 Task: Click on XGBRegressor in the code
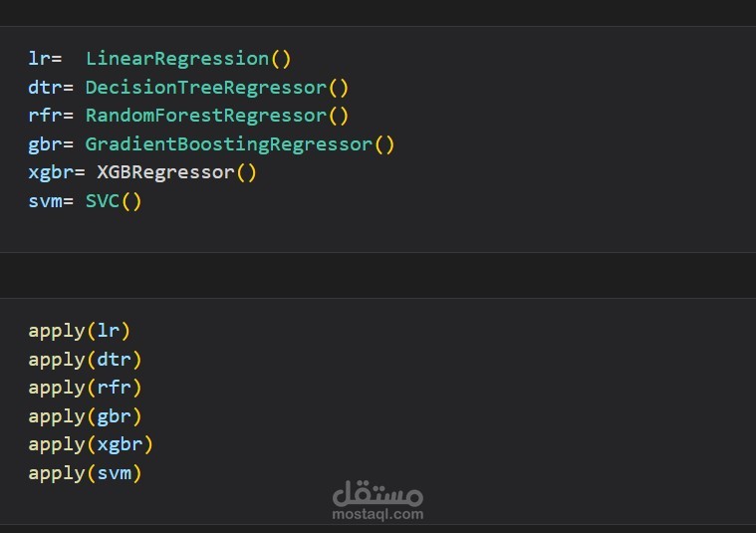pyautogui.click(x=165, y=172)
